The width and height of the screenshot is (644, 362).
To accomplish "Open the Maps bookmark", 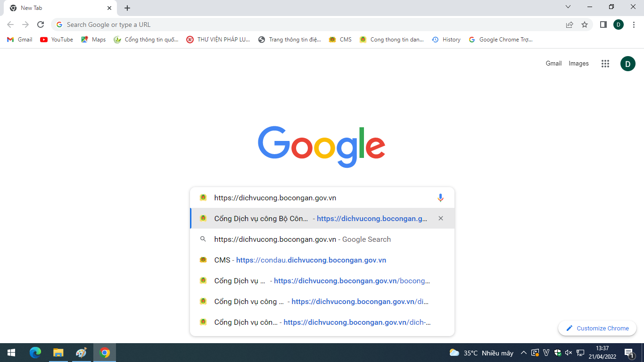I will [x=93, y=40].
